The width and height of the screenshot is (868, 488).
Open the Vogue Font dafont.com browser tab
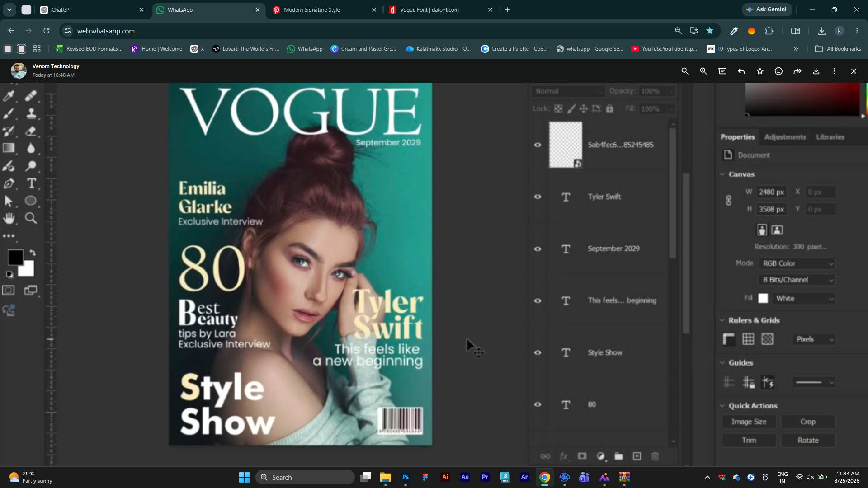click(x=429, y=9)
